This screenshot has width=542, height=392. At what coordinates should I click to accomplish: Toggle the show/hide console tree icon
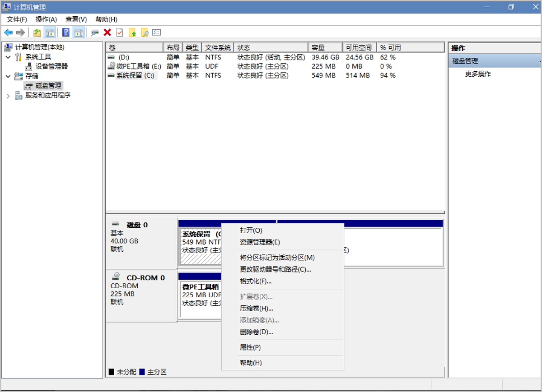click(x=50, y=32)
